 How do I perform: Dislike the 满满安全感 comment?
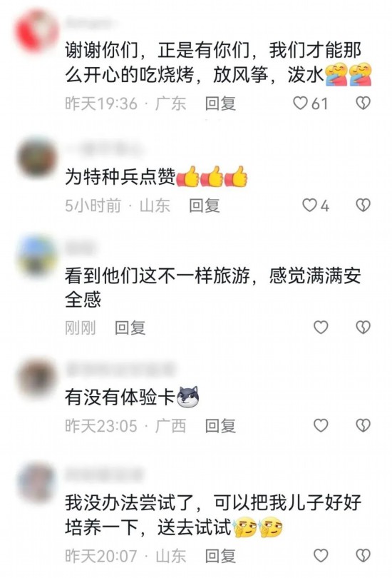363,328
